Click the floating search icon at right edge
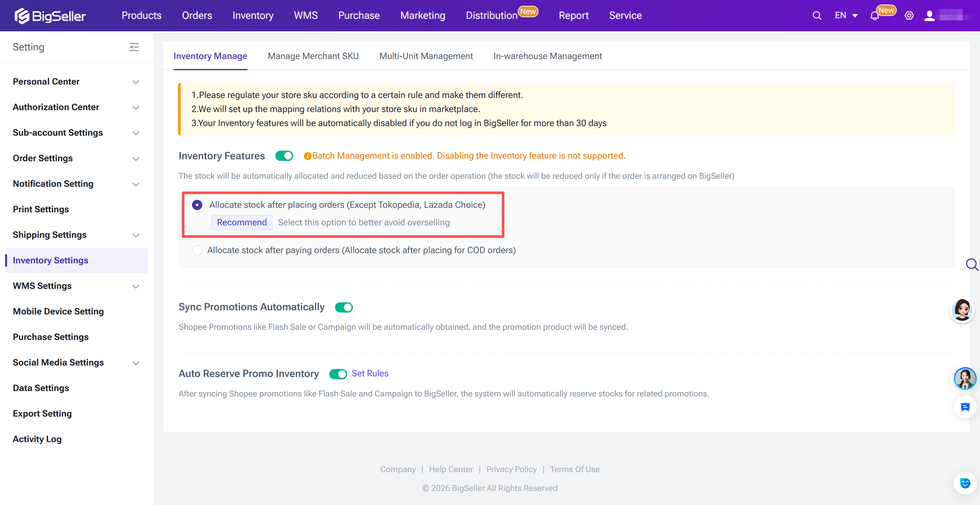The width and height of the screenshot is (980, 505). pos(972,264)
